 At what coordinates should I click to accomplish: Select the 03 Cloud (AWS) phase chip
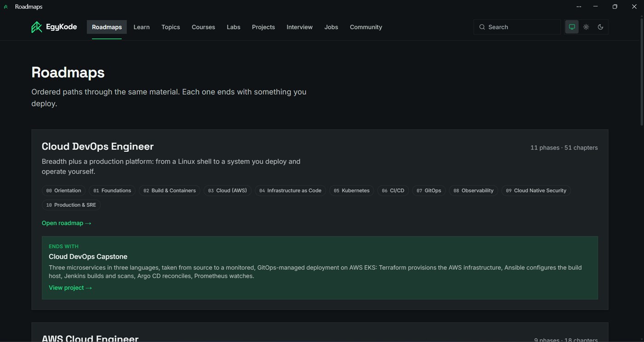(x=227, y=191)
